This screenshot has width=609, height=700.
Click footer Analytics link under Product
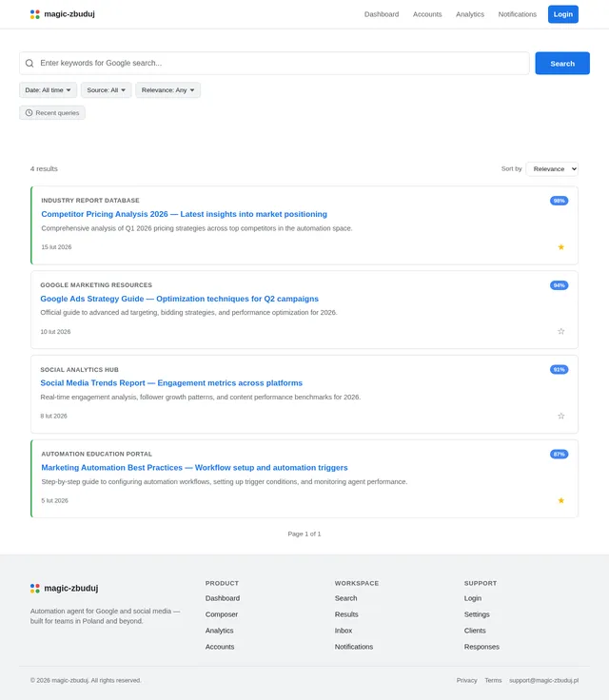click(x=220, y=631)
